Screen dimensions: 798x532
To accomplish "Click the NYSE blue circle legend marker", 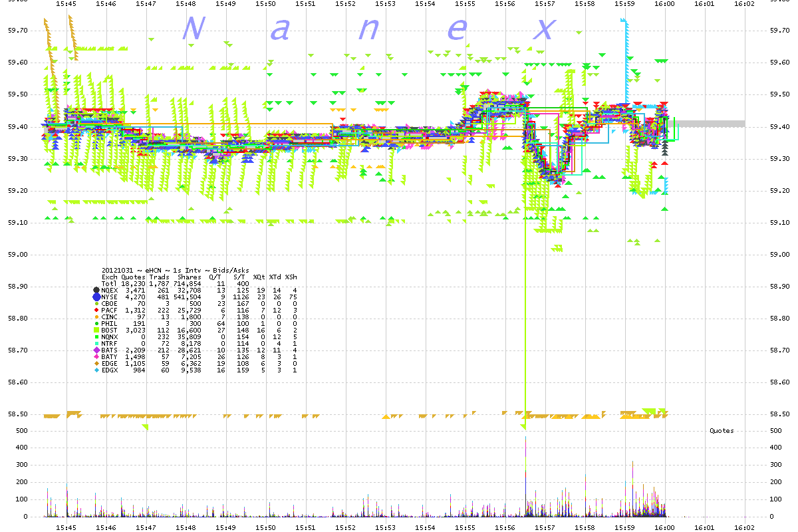I will [x=96, y=297].
